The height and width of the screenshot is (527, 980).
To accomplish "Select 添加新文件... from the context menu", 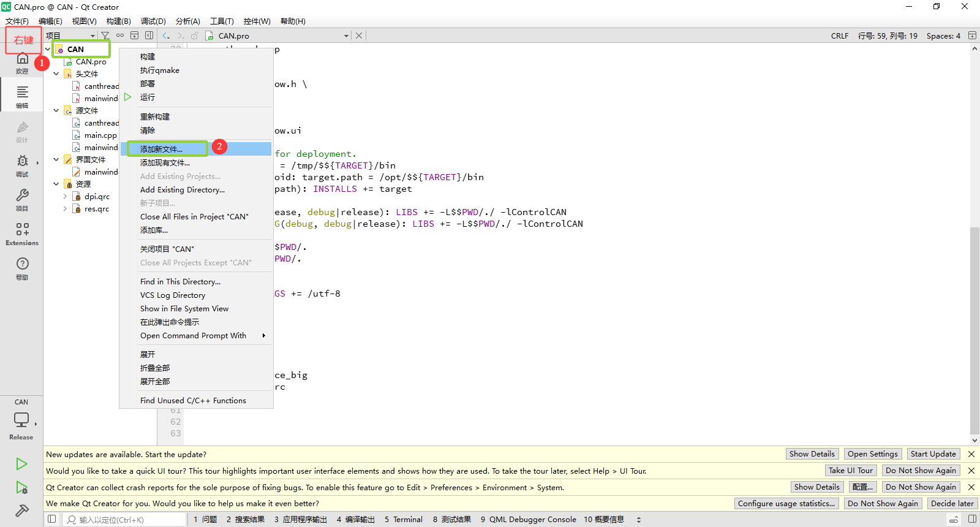I will coord(196,149).
